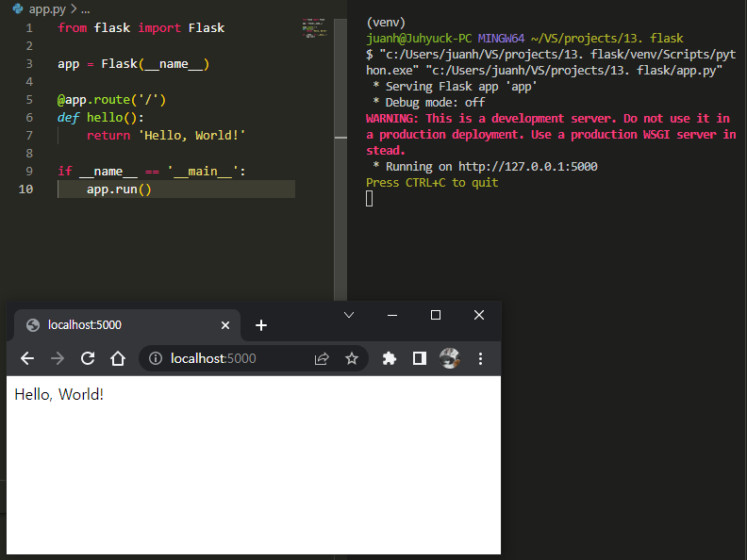
Task: Maximize the Chrome window
Action: pyautogui.click(x=436, y=315)
